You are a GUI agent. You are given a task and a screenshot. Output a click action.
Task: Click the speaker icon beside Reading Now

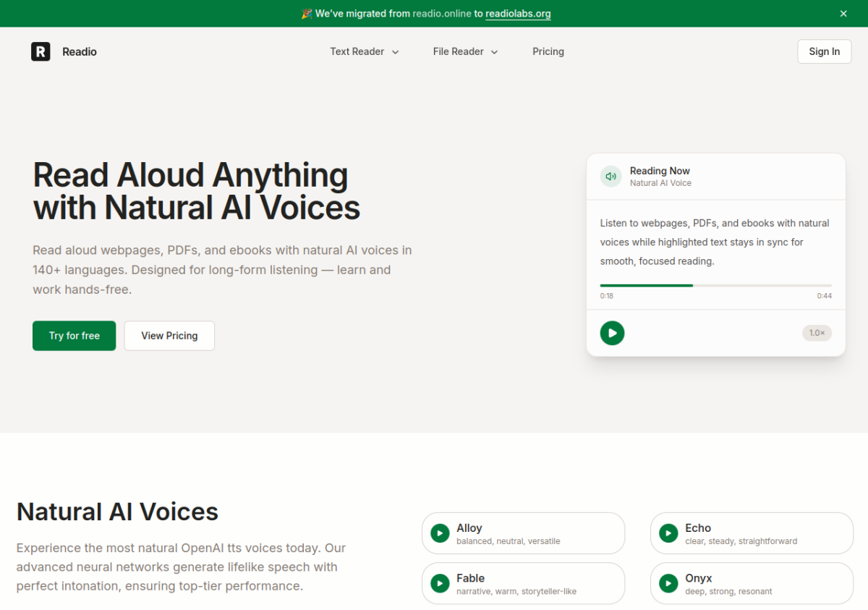click(611, 177)
